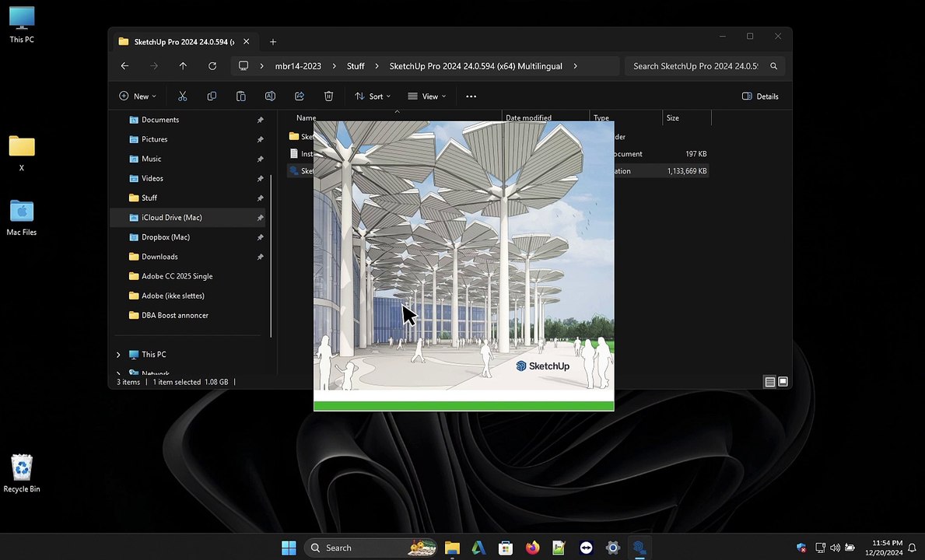
Task: Click the Delete trash icon
Action: (x=328, y=96)
